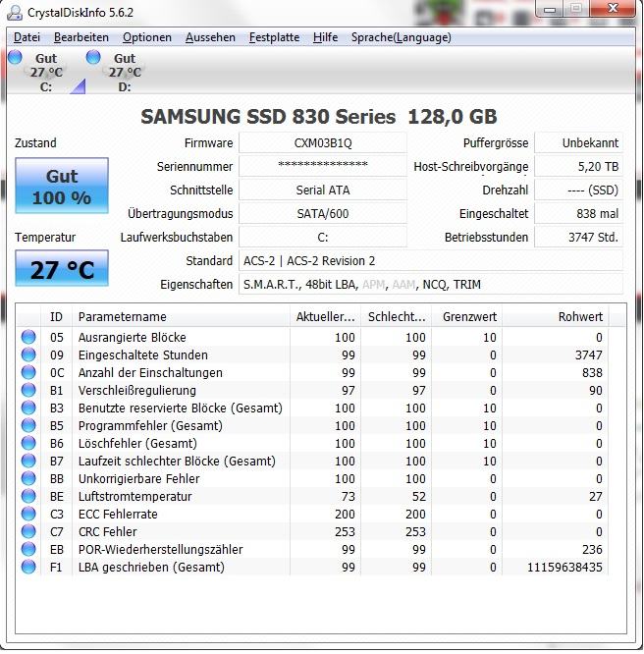Click the Standard field ACS-2 Revision 2

(x=431, y=260)
